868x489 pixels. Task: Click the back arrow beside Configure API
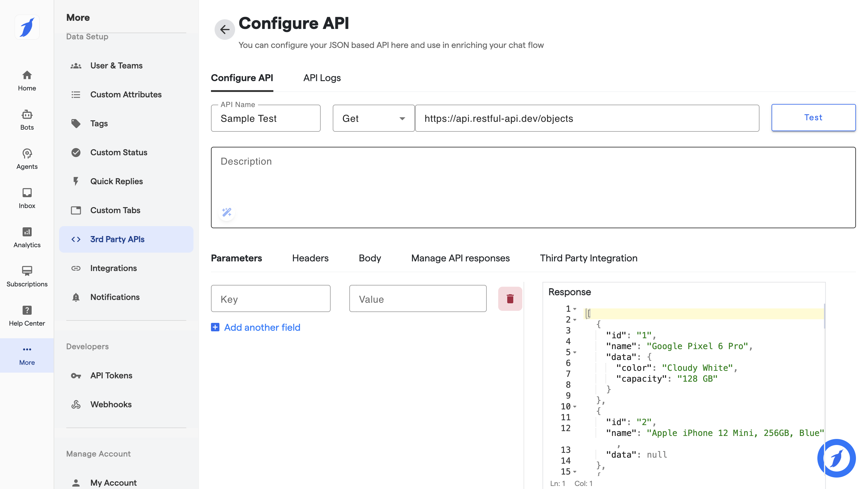click(x=225, y=29)
